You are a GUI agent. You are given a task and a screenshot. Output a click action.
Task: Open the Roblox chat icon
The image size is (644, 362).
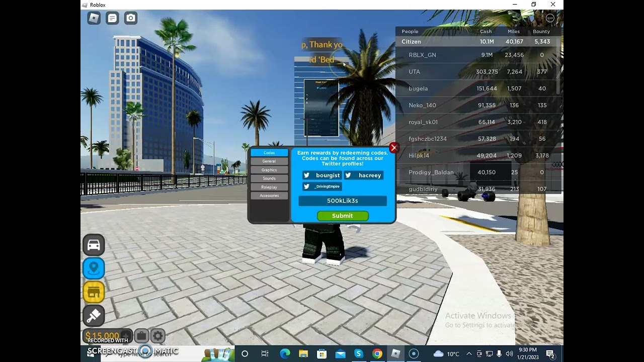tap(112, 19)
